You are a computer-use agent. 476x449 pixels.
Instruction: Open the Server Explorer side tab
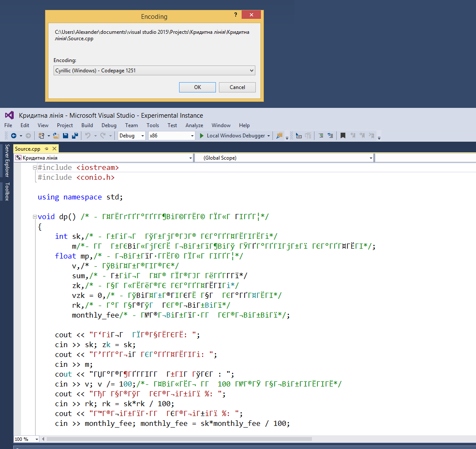tap(7, 161)
